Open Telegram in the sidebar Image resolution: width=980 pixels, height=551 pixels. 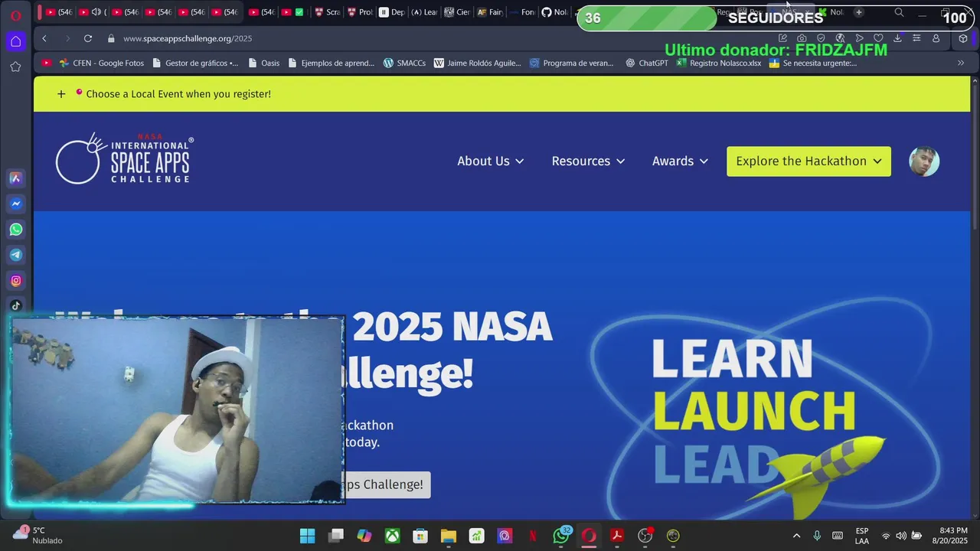[x=15, y=255]
